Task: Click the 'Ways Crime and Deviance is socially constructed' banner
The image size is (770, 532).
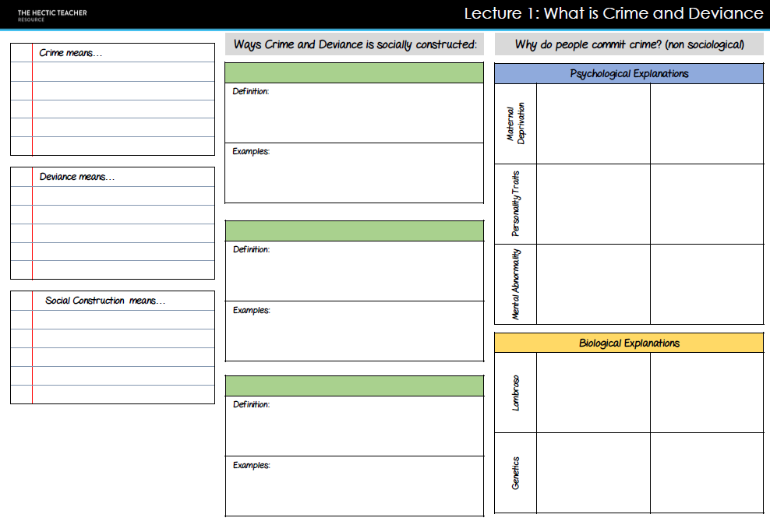Action: (354, 44)
